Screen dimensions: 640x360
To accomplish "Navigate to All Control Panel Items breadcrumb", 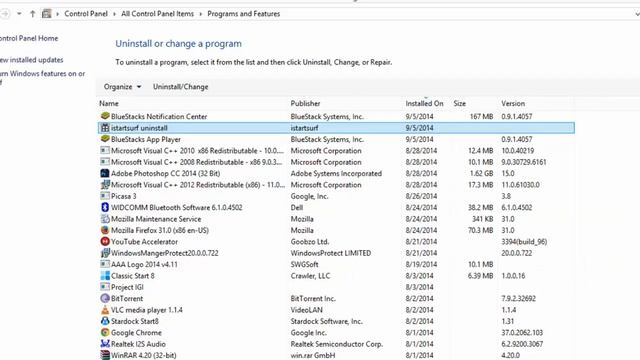I will tap(158, 14).
